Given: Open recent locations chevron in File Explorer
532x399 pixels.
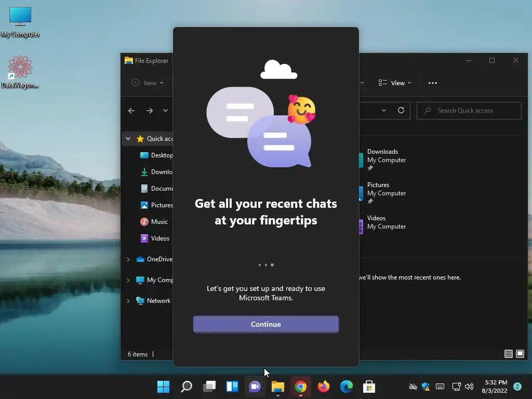Looking at the screenshot, I should pyautogui.click(x=165, y=111).
